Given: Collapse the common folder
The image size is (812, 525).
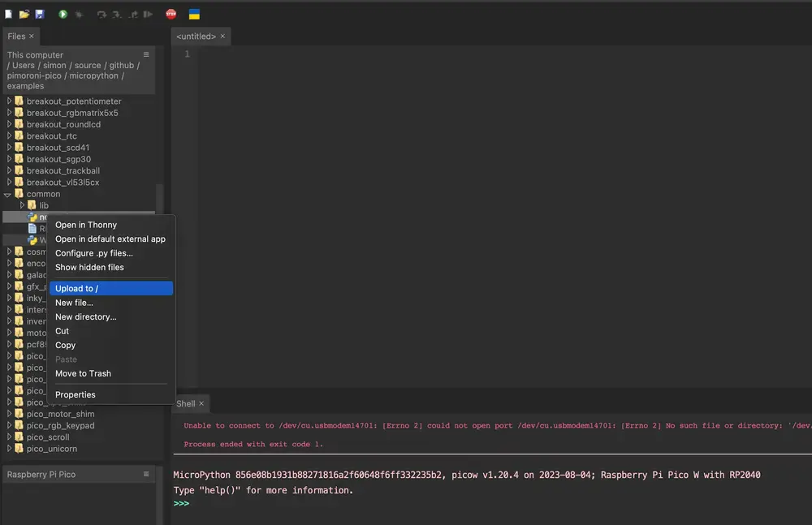Looking at the screenshot, I should (7, 193).
